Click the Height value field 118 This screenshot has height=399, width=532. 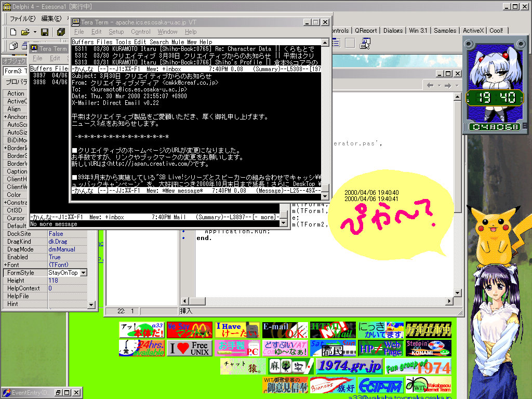(x=68, y=281)
